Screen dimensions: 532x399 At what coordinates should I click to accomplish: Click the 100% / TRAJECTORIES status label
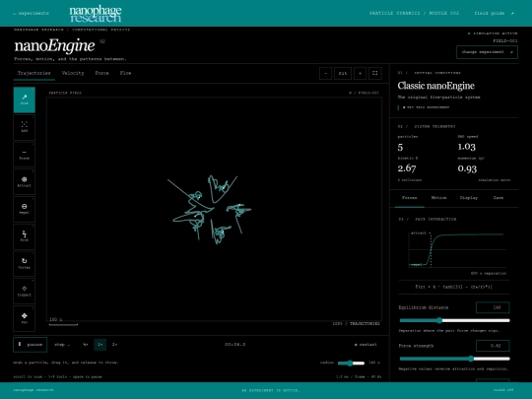(x=356, y=324)
